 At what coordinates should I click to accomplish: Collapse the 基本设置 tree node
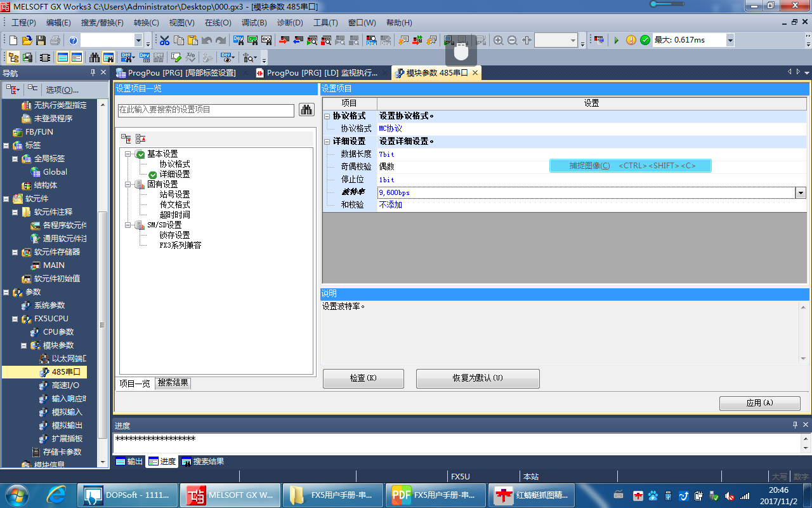point(128,154)
